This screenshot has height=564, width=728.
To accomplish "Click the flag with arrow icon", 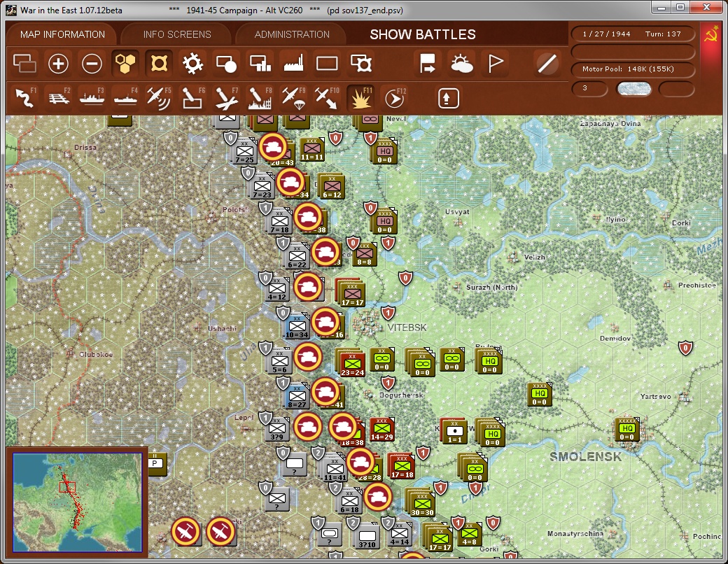I will [427, 64].
